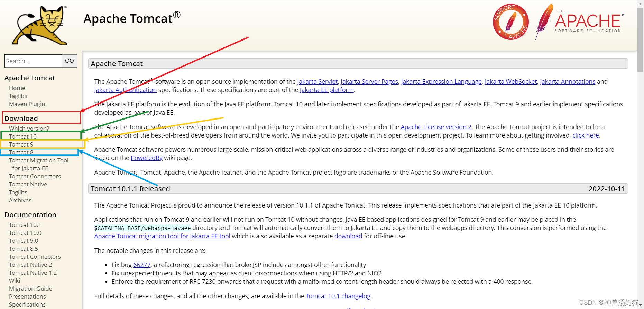Open Tomcat Connectors under Documentation

tap(35, 257)
